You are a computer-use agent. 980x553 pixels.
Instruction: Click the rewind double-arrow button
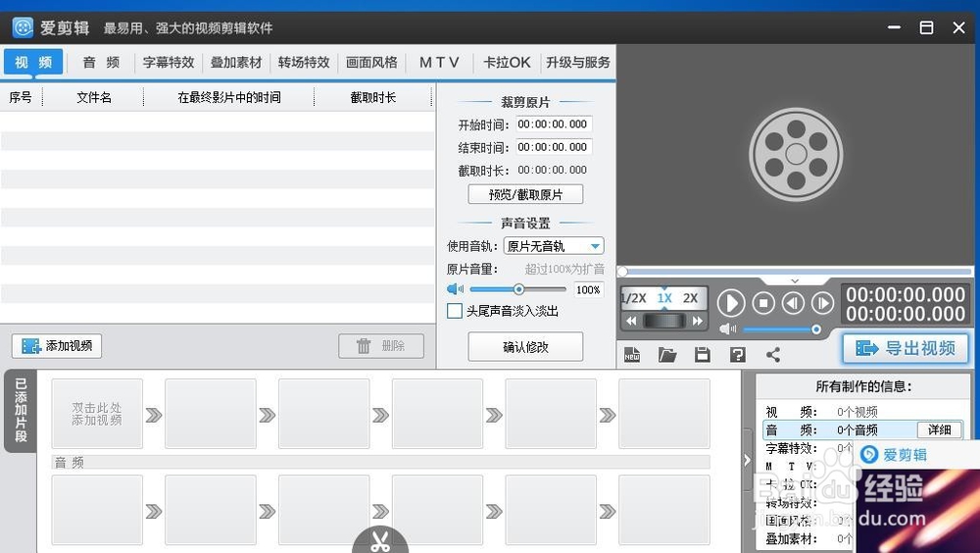[x=631, y=321]
